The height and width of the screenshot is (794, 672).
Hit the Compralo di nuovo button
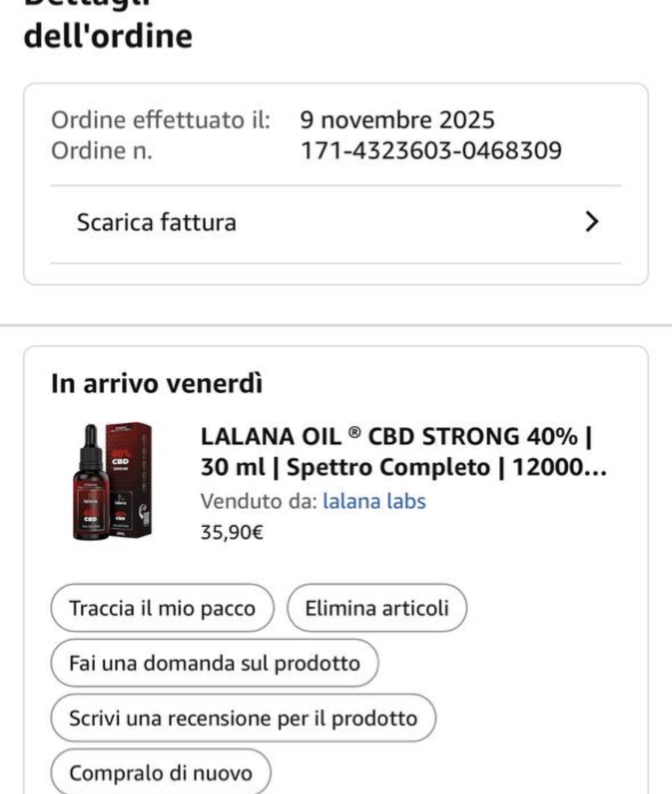pos(160,773)
